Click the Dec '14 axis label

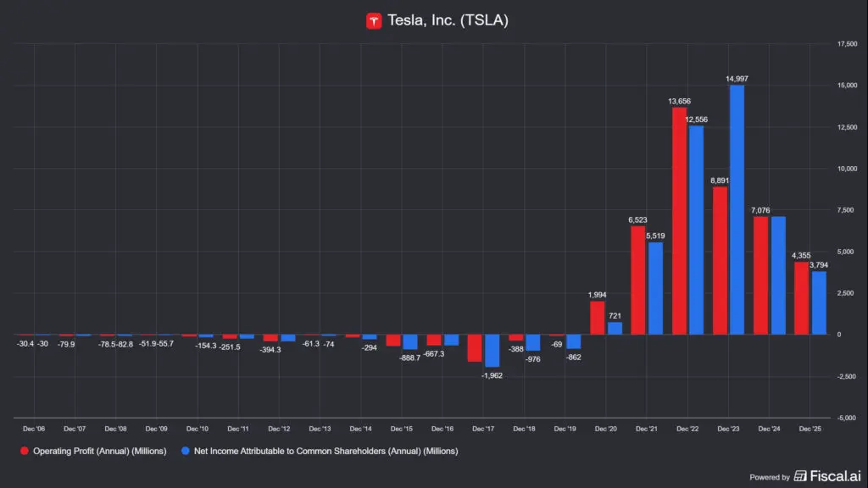coord(360,429)
